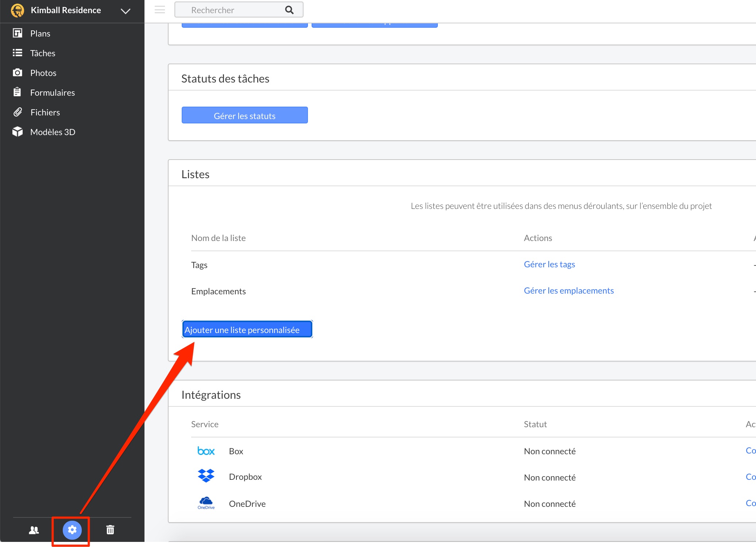Click the 'Listes' section heading
The image size is (756, 547).
pyautogui.click(x=195, y=174)
